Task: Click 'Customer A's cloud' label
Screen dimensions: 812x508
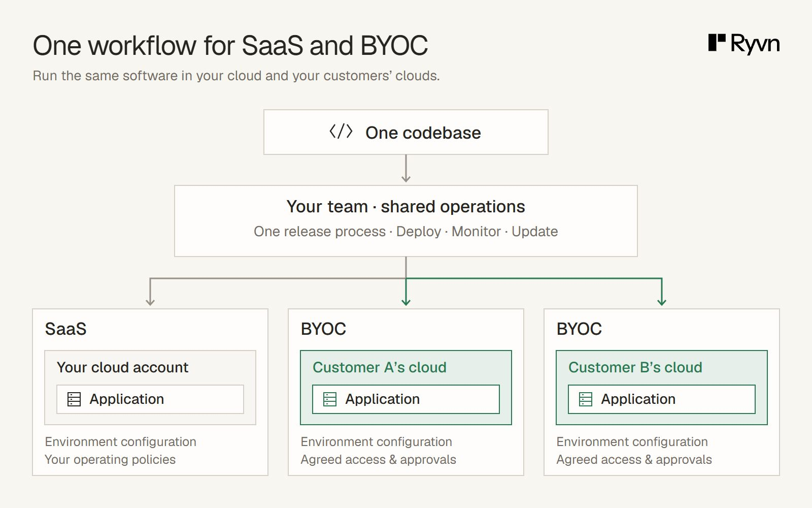Action: (380, 367)
